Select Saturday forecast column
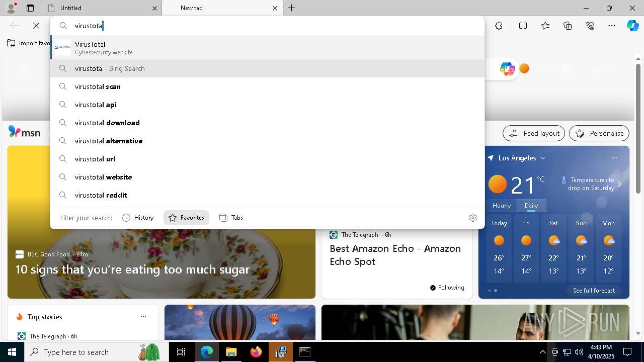The height and width of the screenshot is (362, 644). 553,249
